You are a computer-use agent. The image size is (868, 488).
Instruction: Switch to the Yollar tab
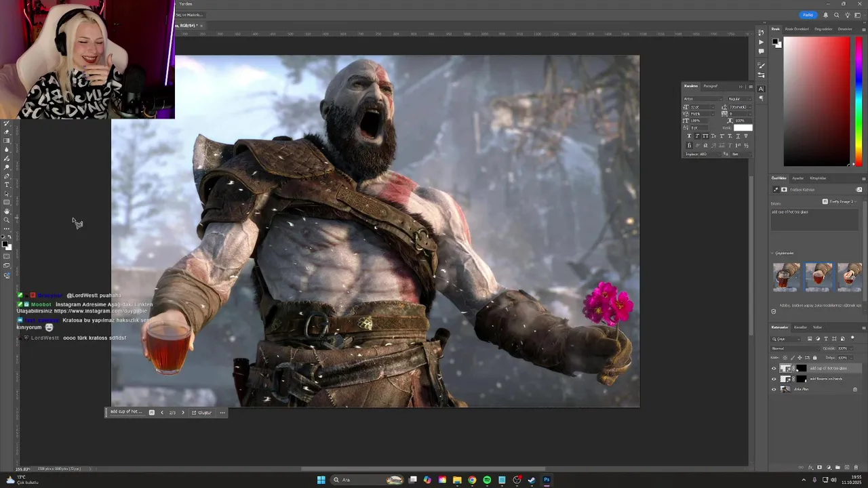(817, 327)
